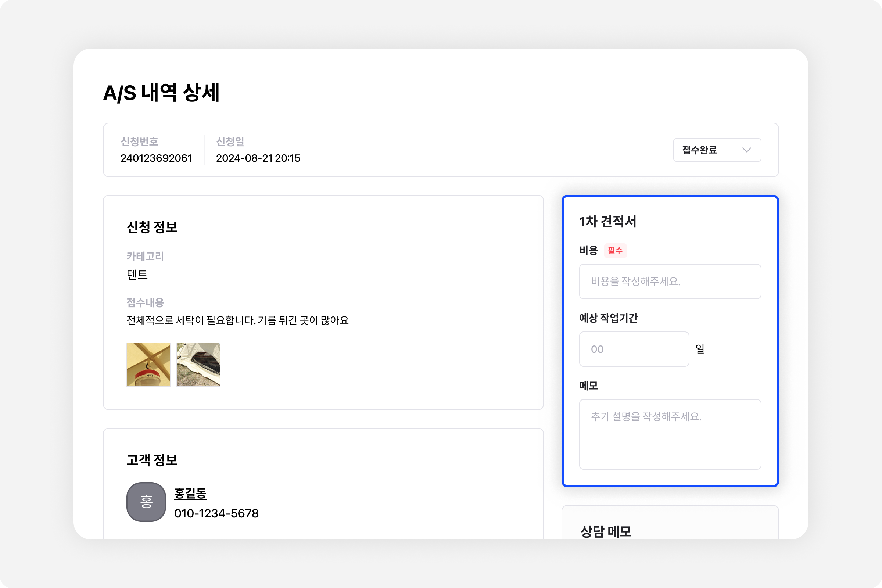Click the red 필수 required badge

(615, 251)
